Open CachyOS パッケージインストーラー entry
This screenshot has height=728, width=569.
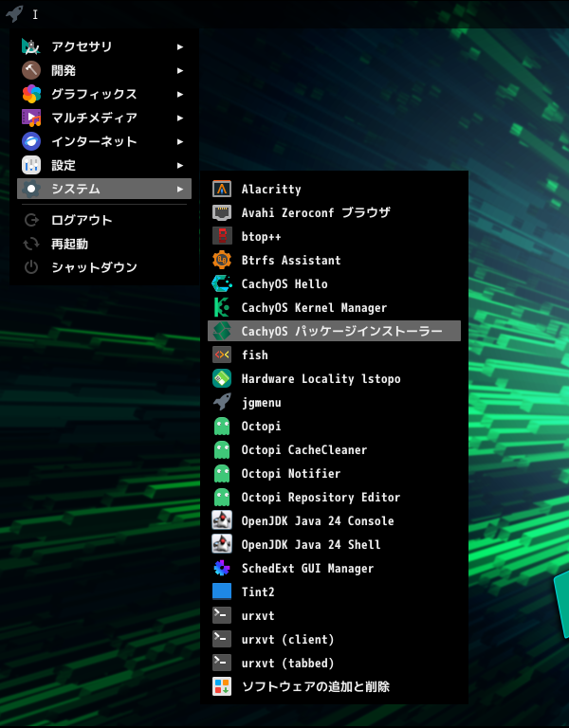[x=334, y=331]
